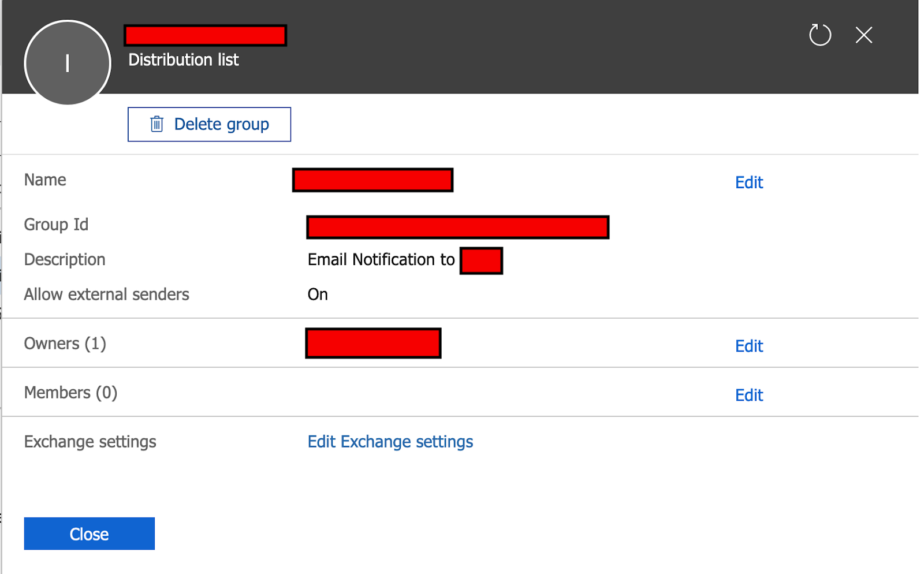Refresh the group details panel
924x574 pixels.
[819, 35]
